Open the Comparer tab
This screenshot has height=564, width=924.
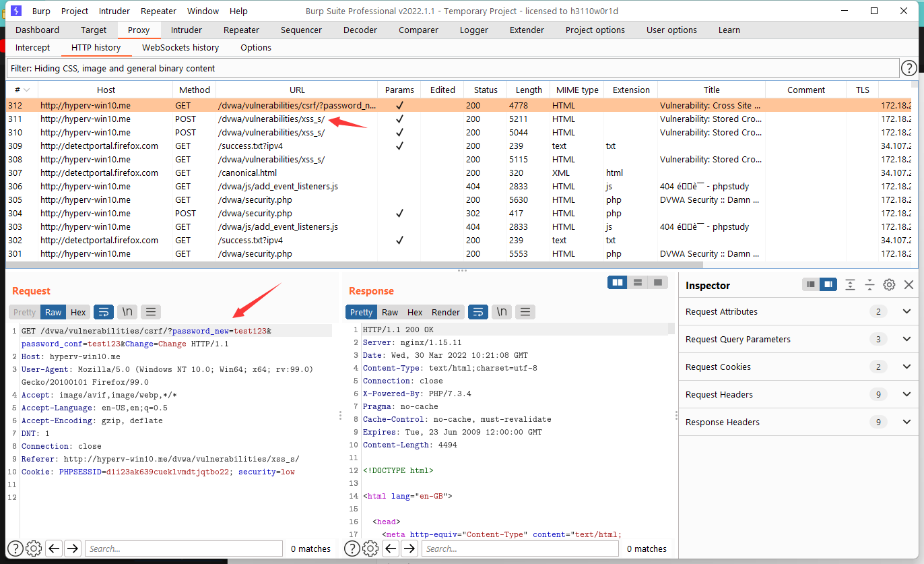click(418, 30)
